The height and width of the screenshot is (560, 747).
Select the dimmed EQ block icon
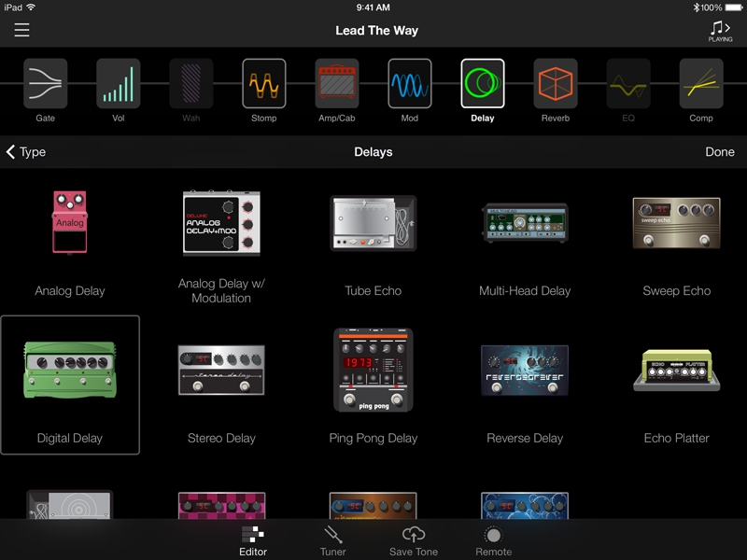pos(628,84)
